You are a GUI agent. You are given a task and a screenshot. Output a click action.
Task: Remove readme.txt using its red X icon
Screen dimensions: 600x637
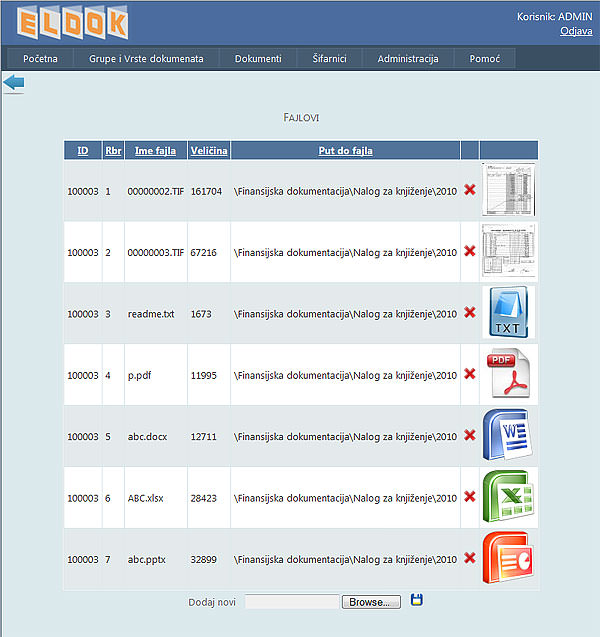(x=470, y=312)
